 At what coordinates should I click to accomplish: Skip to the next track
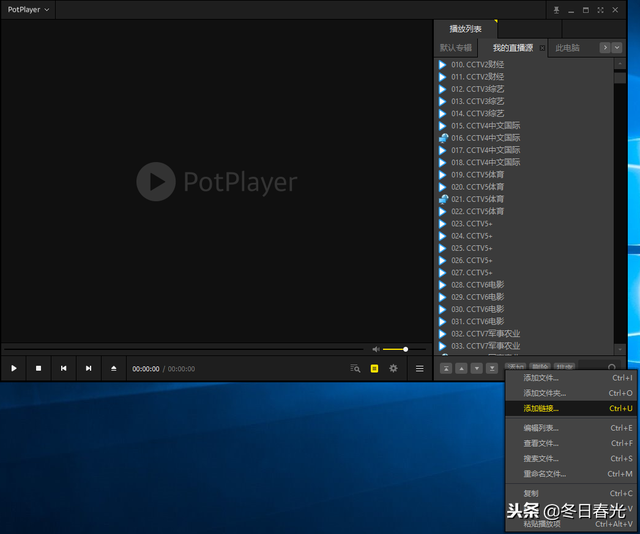point(89,368)
